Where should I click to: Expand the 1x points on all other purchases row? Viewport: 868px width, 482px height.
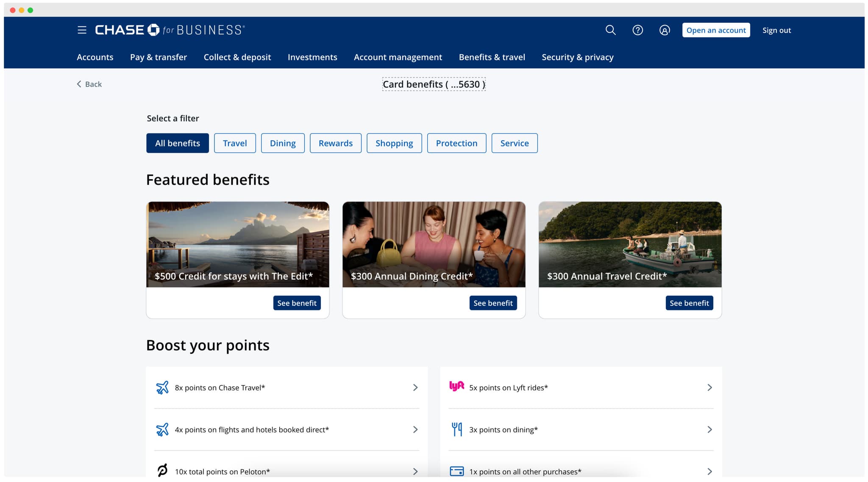(x=709, y=471)
